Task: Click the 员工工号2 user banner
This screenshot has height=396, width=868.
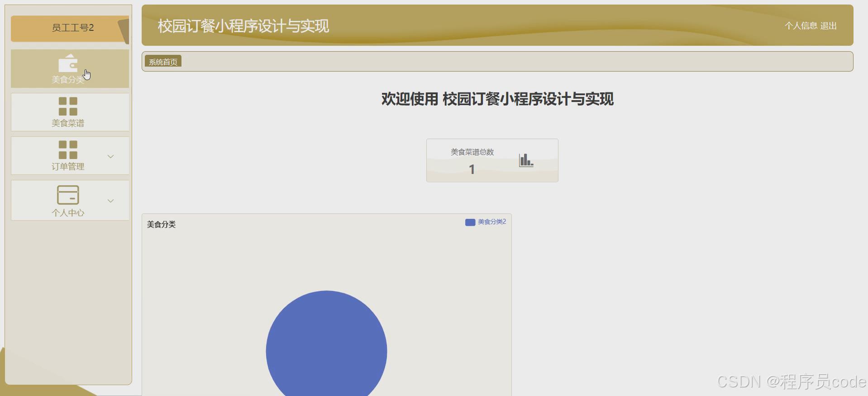Action: click(x=70, y=28)
